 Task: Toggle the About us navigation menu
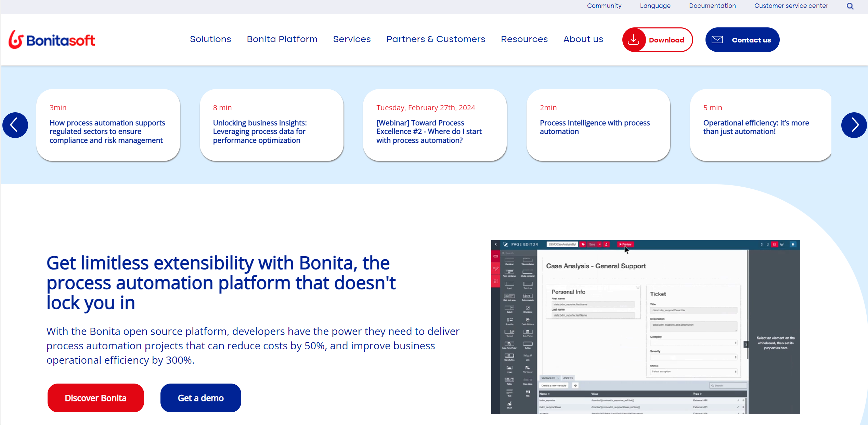[583, 39]
